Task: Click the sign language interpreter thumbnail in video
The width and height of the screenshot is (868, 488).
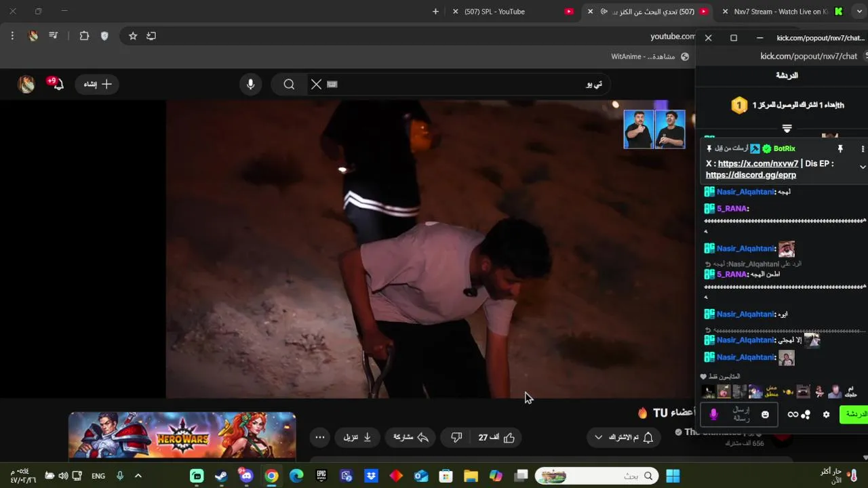Action: coord(654,129)
